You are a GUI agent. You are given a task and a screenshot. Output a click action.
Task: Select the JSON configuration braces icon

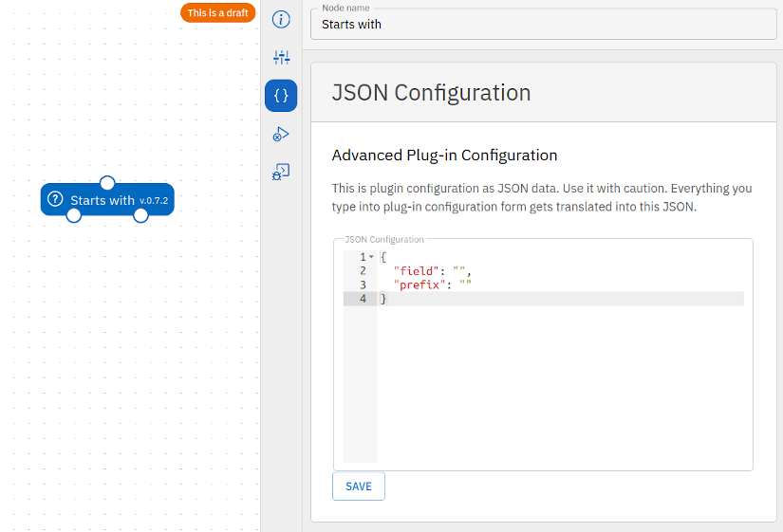[281, 96]
